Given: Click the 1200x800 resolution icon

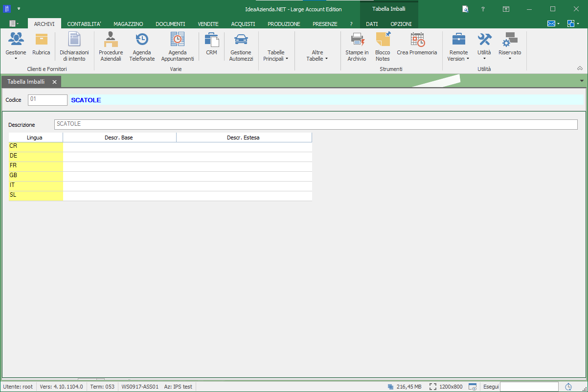Looking at the screenshot, I should click(x=432, y=387).
